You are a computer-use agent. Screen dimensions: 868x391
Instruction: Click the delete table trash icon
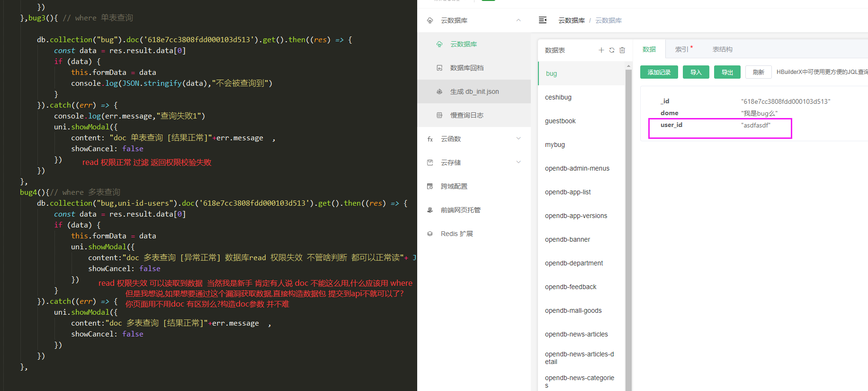[x=622, y=50]
